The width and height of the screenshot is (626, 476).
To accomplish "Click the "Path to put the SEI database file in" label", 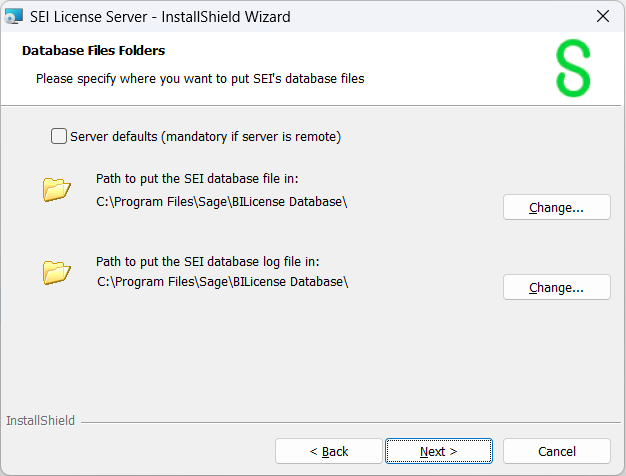I will [197, 179].
